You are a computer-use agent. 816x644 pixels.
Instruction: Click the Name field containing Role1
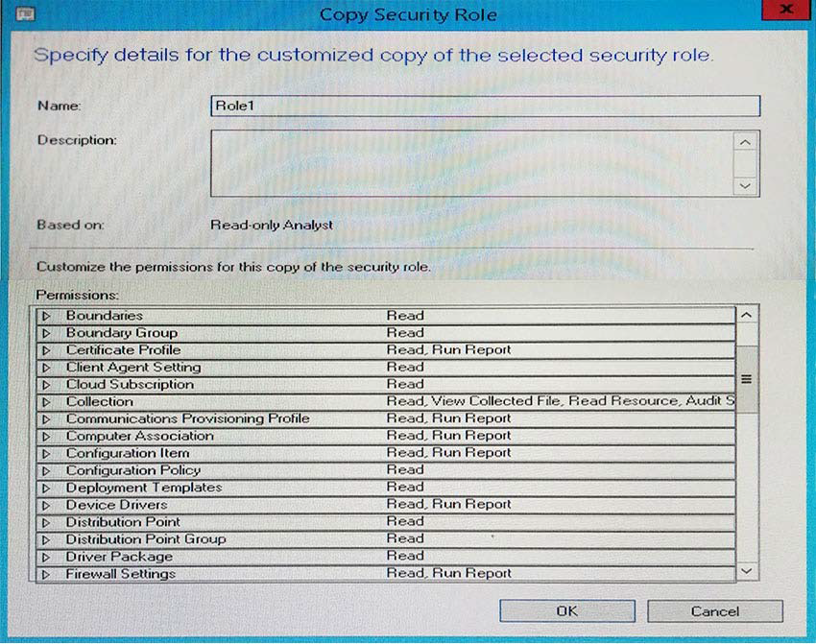tap(485, 106)
